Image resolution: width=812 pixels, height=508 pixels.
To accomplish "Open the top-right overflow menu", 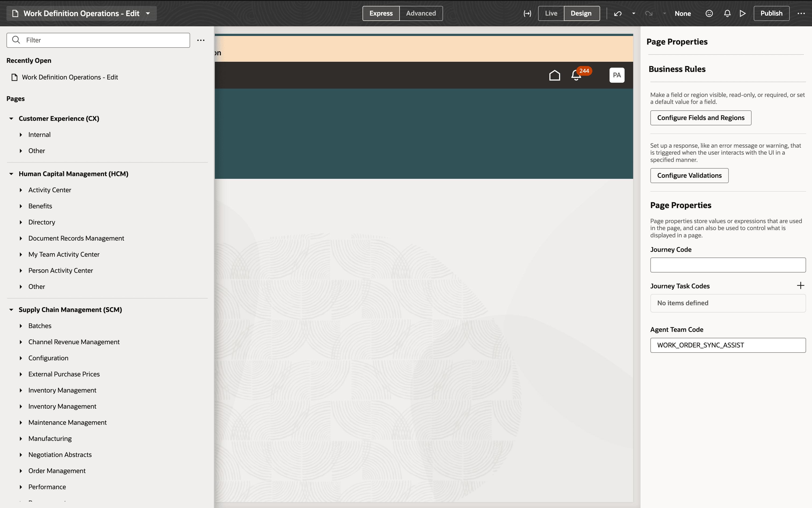I will (802, 13).
